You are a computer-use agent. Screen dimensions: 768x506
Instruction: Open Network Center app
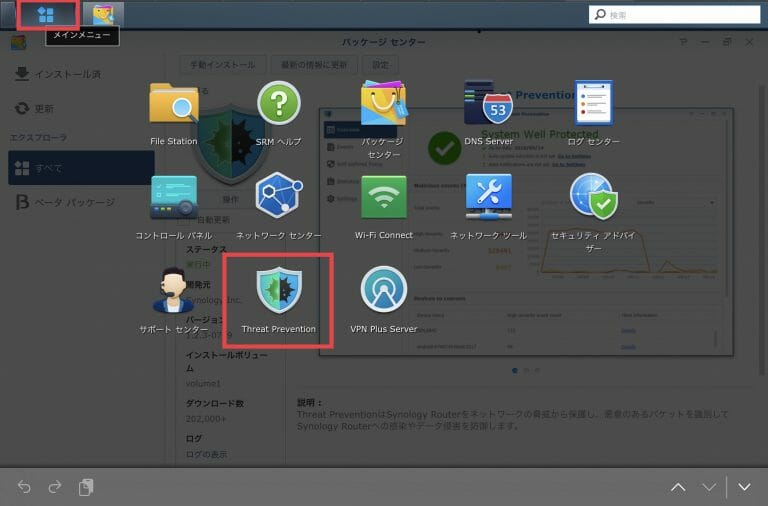pos(279,206)
